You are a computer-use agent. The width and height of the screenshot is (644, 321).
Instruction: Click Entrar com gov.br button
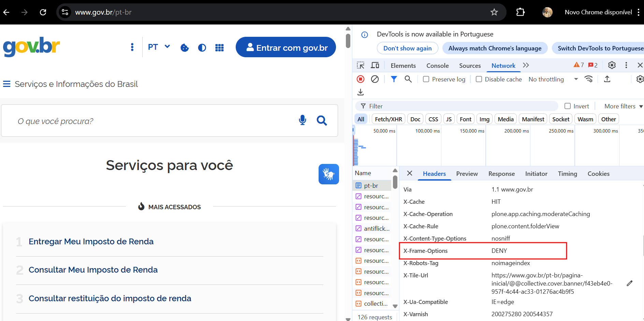pos(286,47)
